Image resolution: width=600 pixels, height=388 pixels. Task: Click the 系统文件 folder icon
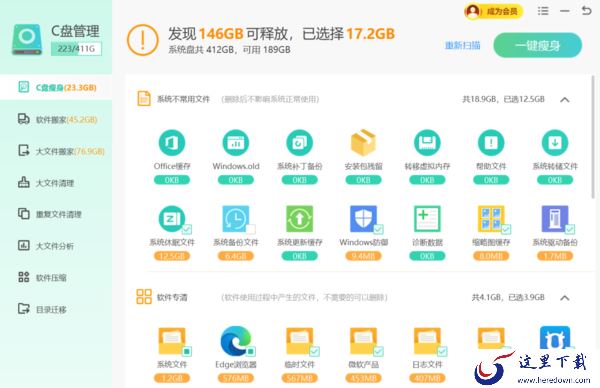[172, 341]
